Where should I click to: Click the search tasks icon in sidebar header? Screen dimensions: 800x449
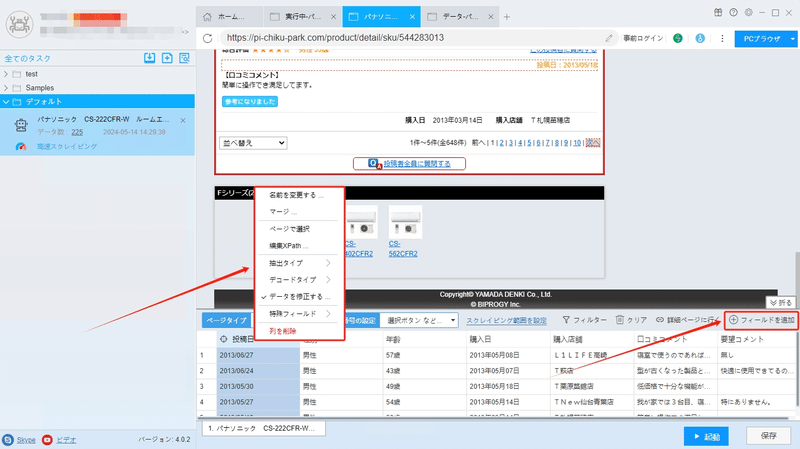tap(184, 58)
